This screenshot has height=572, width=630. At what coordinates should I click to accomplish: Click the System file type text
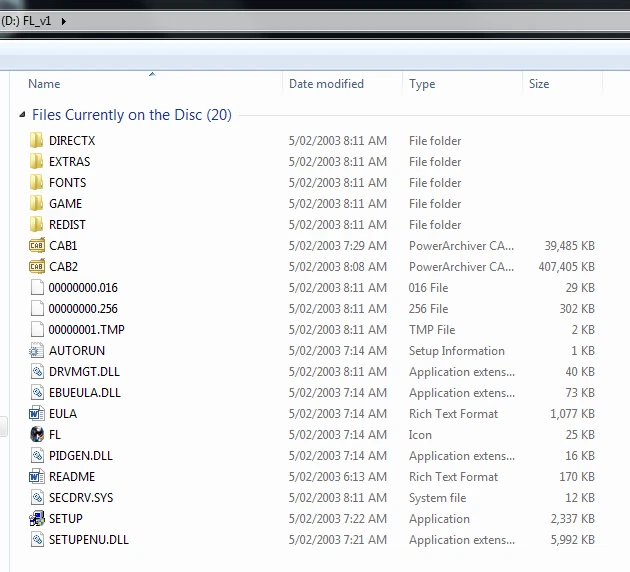coord(438,498)
